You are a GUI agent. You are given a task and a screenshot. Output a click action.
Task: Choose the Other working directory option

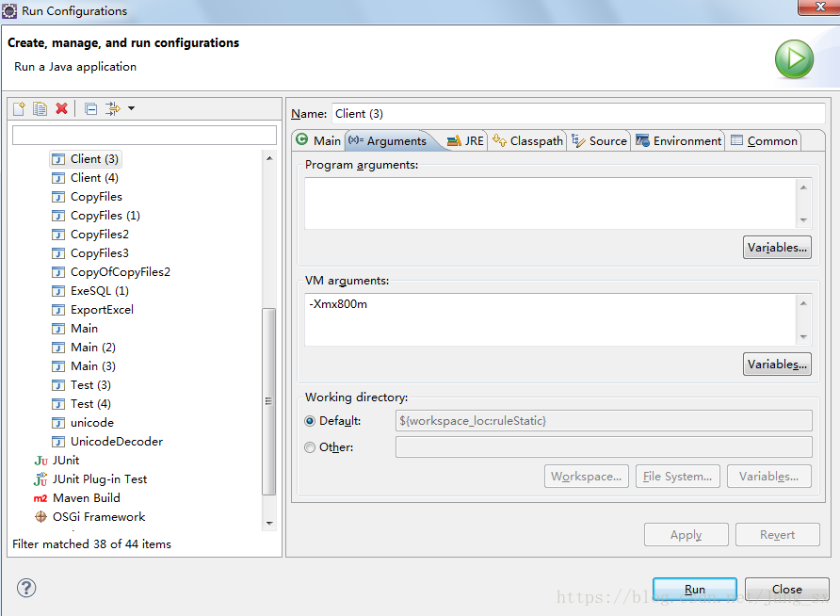click(310, 447)
